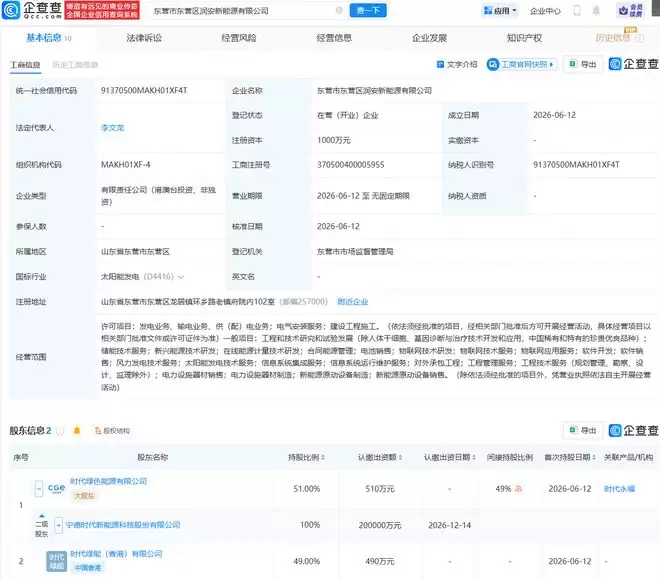Click the red icon beside 49%
Viewport: 660px width, 580px height.
coord(519,489)
